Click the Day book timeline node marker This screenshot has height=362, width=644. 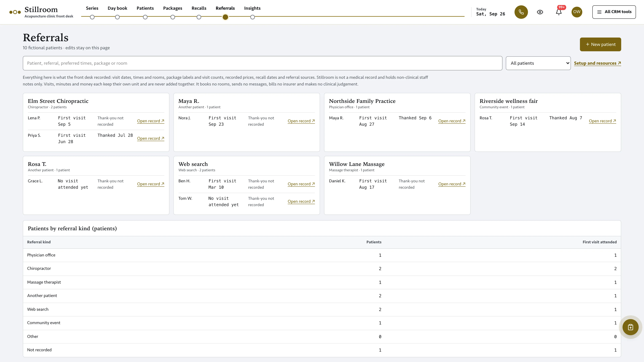coord(117,17)
